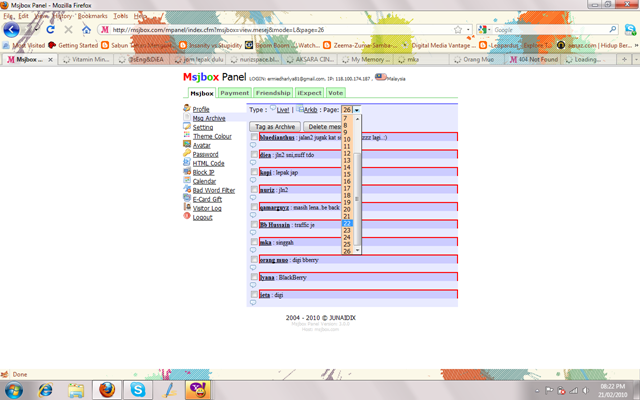Tick the checkbox for mka message

click(254, 242)
